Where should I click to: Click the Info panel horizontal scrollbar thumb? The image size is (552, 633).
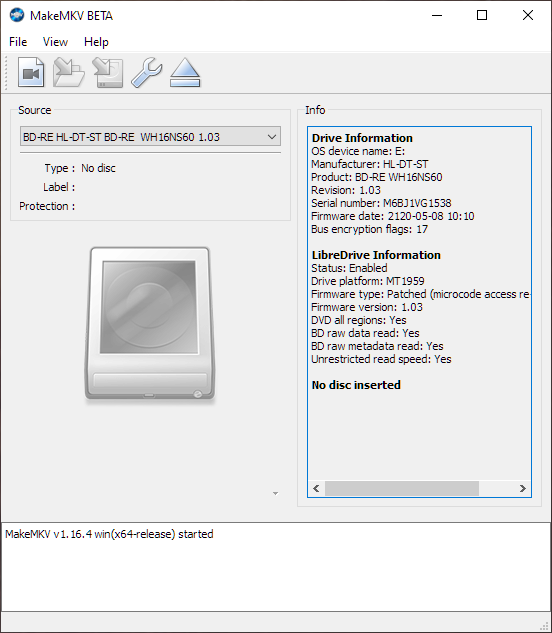(402, 488)
